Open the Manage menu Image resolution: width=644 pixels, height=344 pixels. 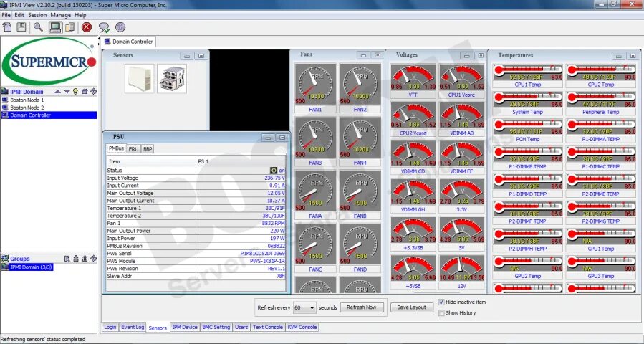point(61,15)
